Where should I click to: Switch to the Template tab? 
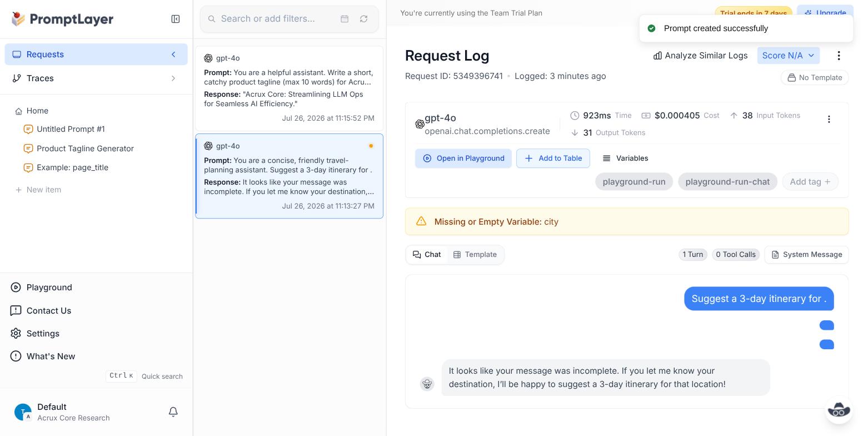[x=475, y=255]
